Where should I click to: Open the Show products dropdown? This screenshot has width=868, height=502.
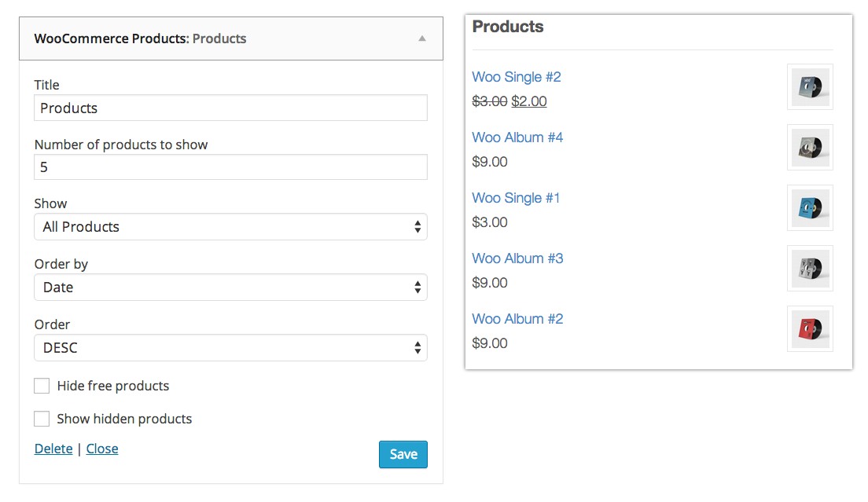230,227
